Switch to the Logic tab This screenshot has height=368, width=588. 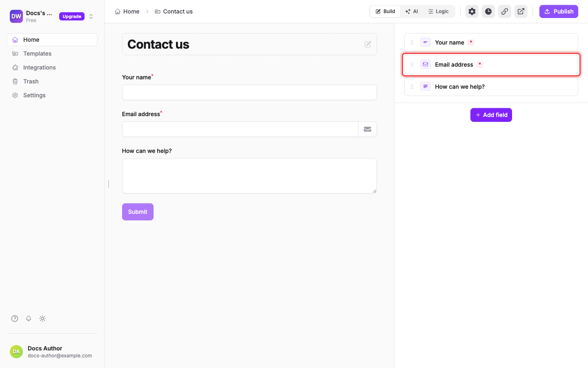click(x=439, y=11)
